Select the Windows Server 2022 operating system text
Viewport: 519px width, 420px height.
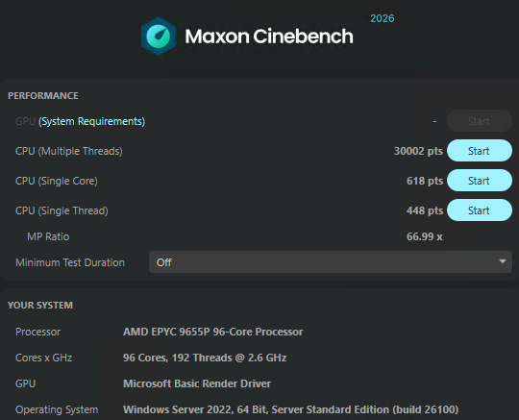pyautogui.click(x=290, y=409)
